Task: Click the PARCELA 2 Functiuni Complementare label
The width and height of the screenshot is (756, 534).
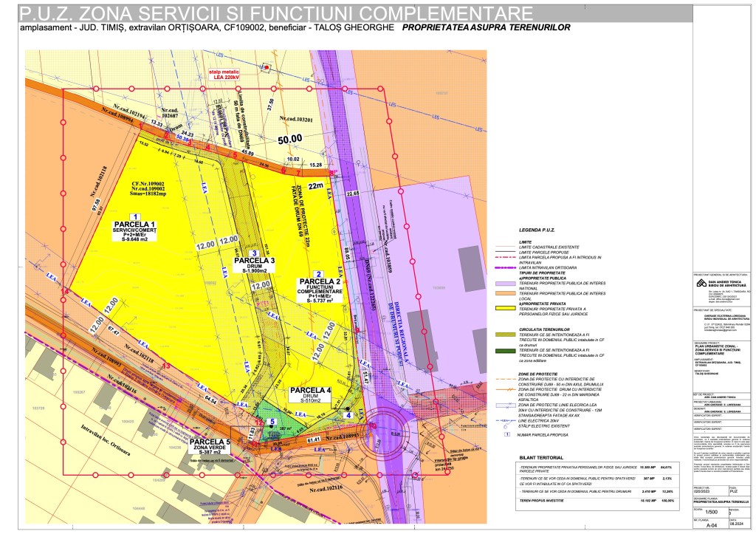Action: (320, 291)
